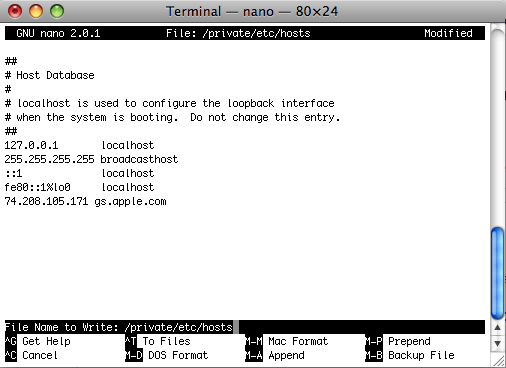Click the gs.apple.com hosts entry line

pos(85,201)
